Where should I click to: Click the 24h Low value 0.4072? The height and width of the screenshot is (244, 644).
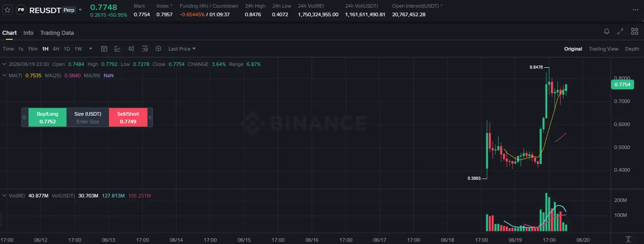[280, 14]
